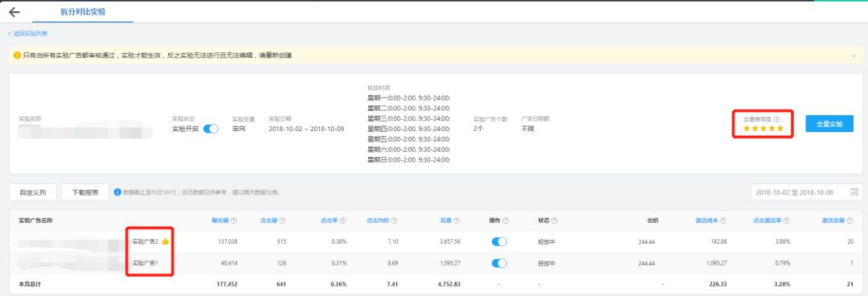Toggle the 操作 switch for 实验广告2

tap(499, 241)
